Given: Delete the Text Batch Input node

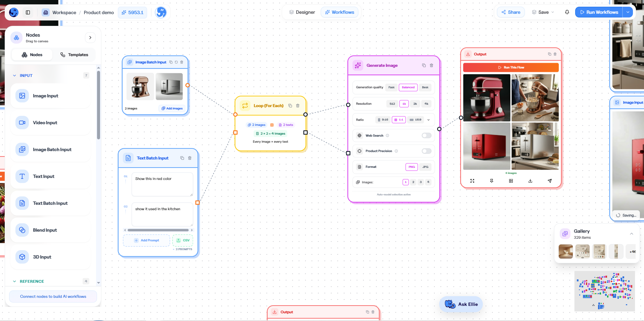Looking at the screenshot, I should 190,158.
